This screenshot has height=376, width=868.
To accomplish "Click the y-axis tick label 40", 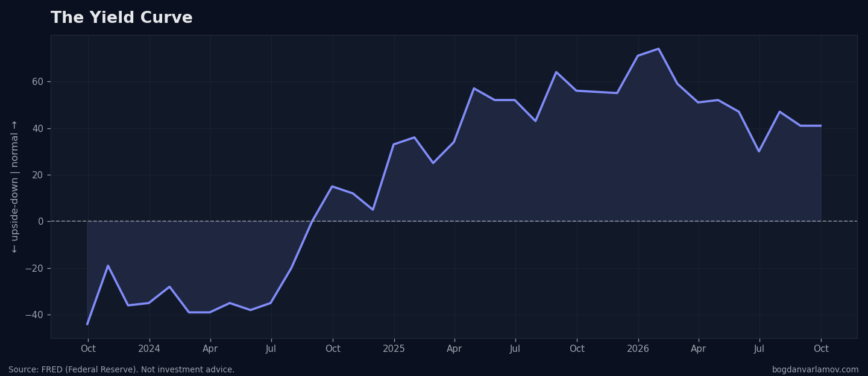I will coord(37,128).
